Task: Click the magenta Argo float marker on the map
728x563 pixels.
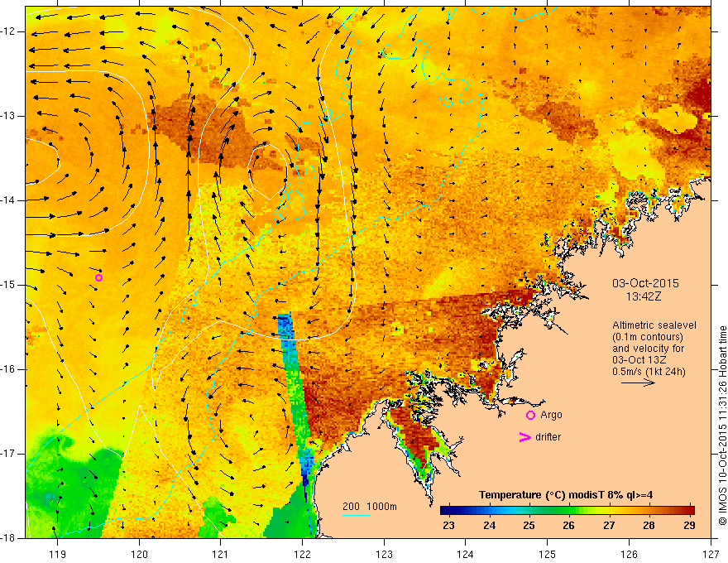Action: click(98, 278)
